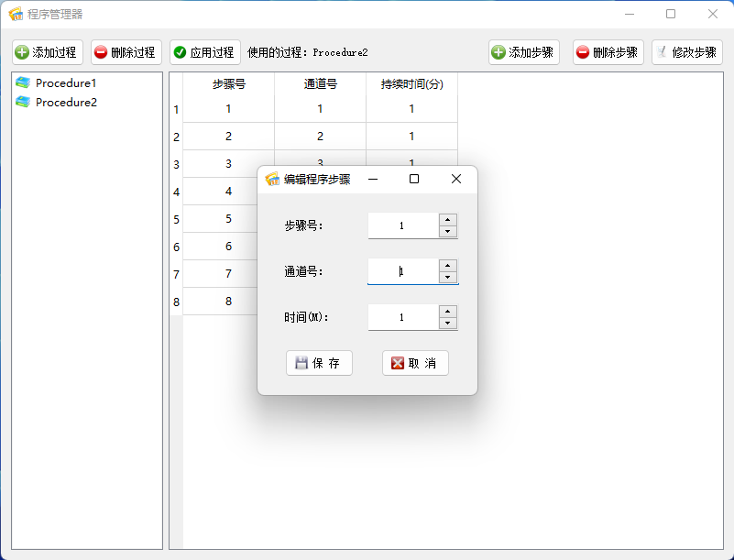Click the red X icon on 取消
This screenshot has width=734, height=560.
(398, 363)
